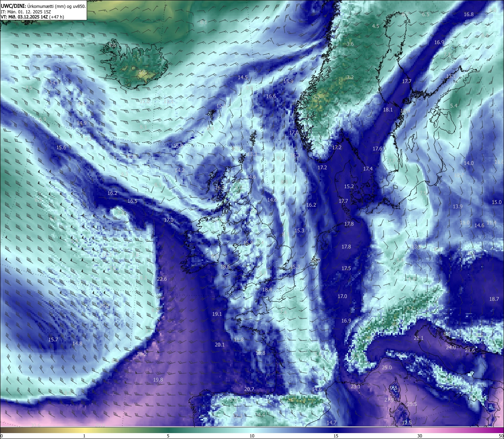Click the colour scale tick label 50
The image size is (504, 439).
[501, 436]
